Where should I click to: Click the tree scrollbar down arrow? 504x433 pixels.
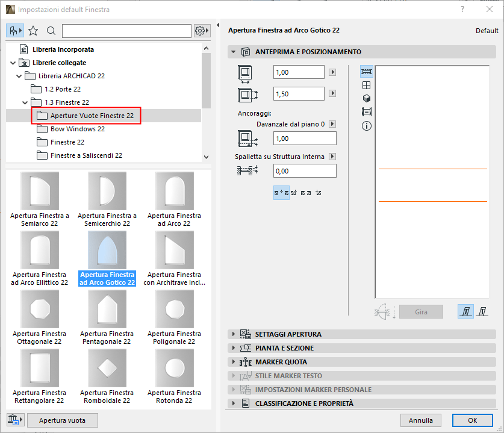pos(207,157)
